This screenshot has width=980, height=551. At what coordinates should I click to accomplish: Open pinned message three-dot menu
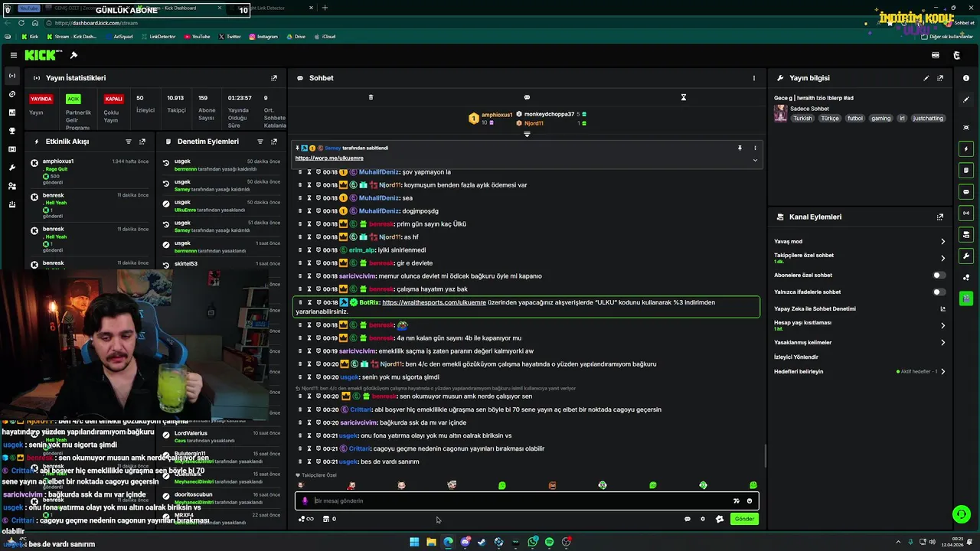tap(755, 148)
